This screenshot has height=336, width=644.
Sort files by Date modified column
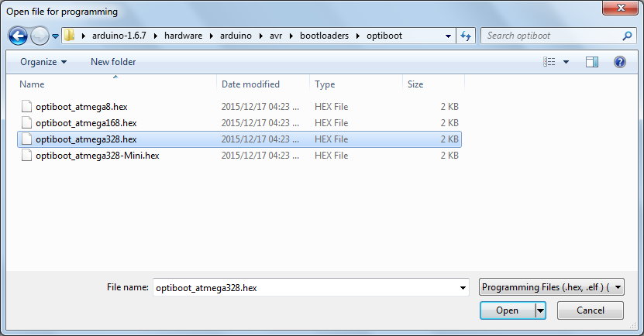click(250, 84)
